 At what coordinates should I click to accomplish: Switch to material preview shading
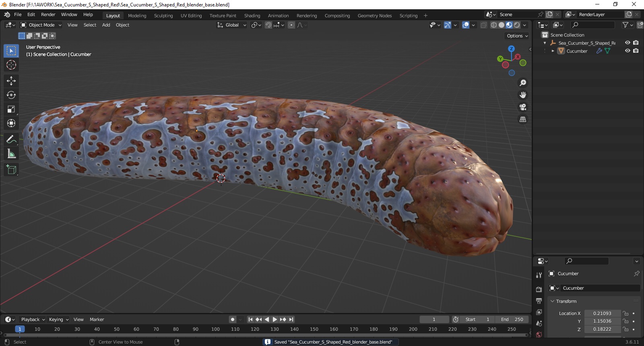click(x=509, y=25)
